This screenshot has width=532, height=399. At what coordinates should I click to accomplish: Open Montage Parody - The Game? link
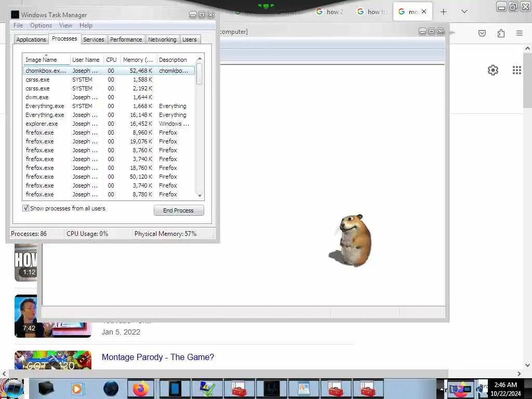[x=158, y=357]
